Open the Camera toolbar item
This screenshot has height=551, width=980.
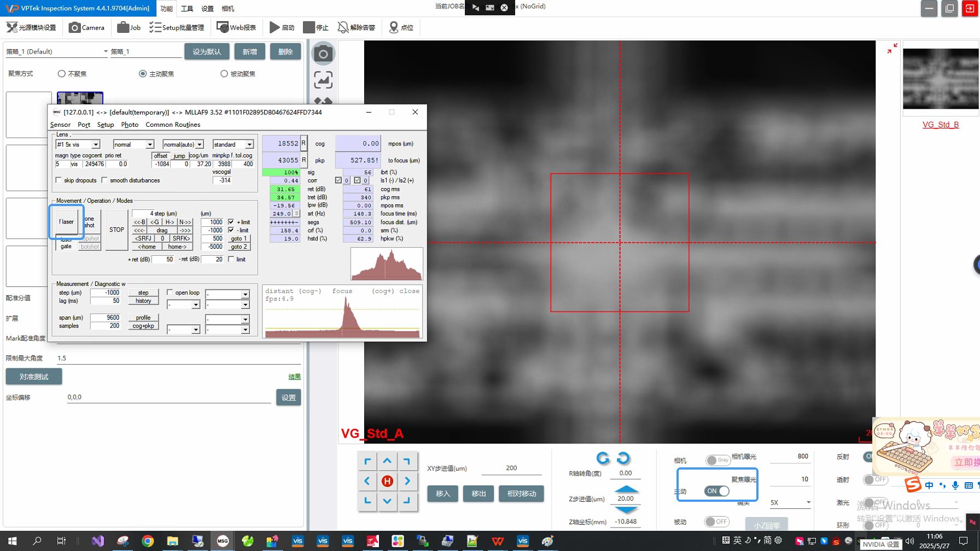[x=86, y=27]
